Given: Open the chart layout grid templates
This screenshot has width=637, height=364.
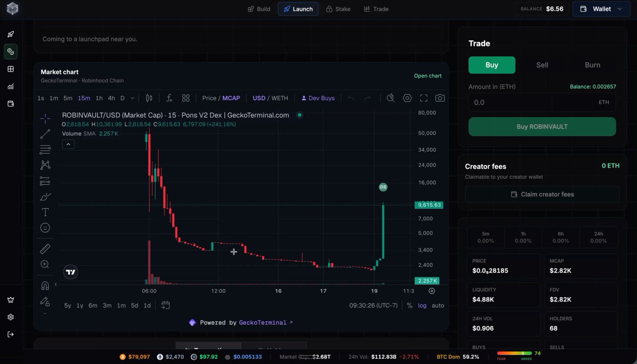Looking at the screenshot, I should tap(185, 98).
